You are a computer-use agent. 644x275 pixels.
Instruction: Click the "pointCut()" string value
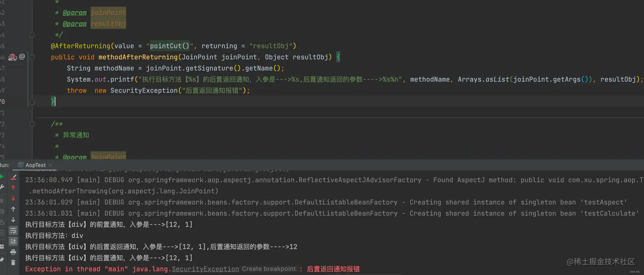point(170,46)
